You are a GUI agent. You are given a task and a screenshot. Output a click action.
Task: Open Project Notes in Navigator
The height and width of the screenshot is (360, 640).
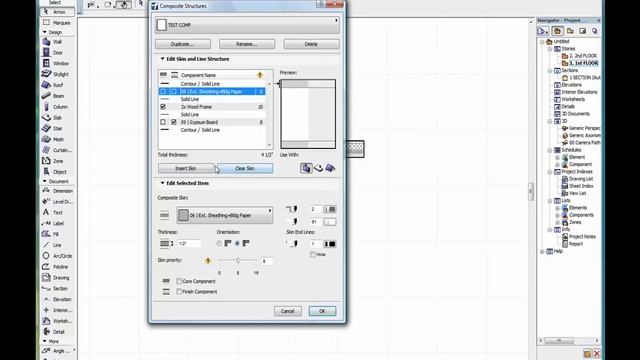578,237
